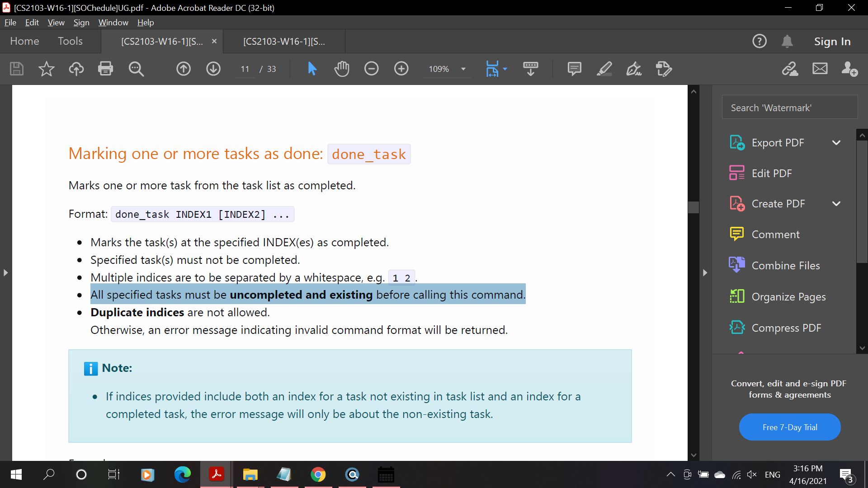This screenshot has width=868, height=488.
Task: Click the Search 'Watermark' tools field
Action: (789, 108)
